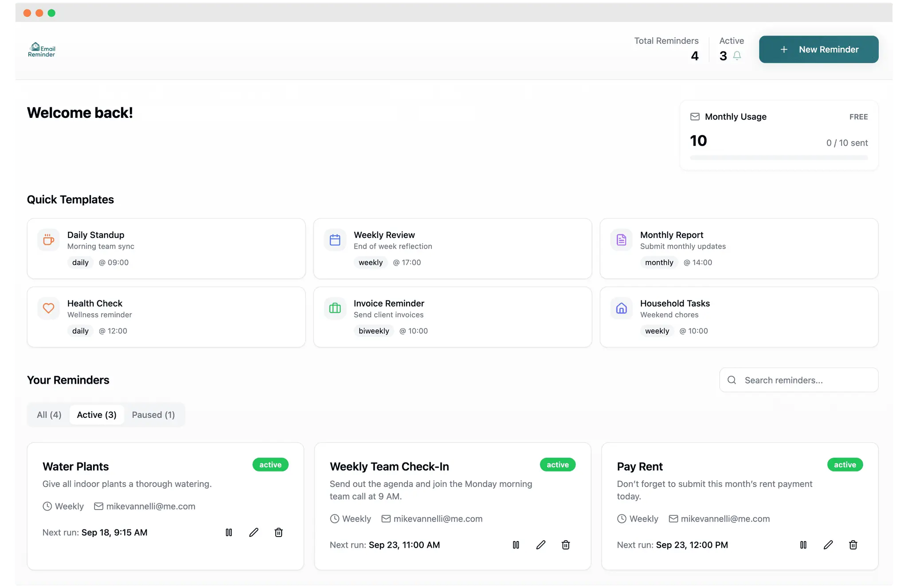This screenshot has width=908, height=588.
Task: Click the FREE plan label
Action: click(859, 117)
